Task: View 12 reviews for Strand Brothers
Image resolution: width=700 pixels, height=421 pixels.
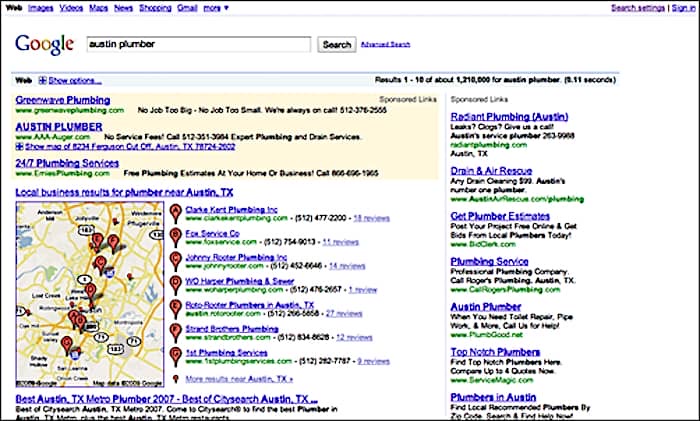Action: (354, 338)
